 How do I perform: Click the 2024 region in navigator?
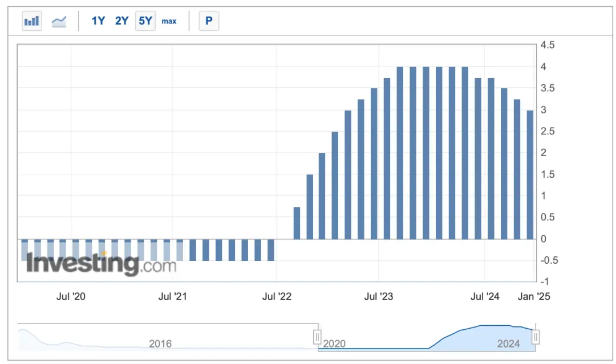[508, 343]
